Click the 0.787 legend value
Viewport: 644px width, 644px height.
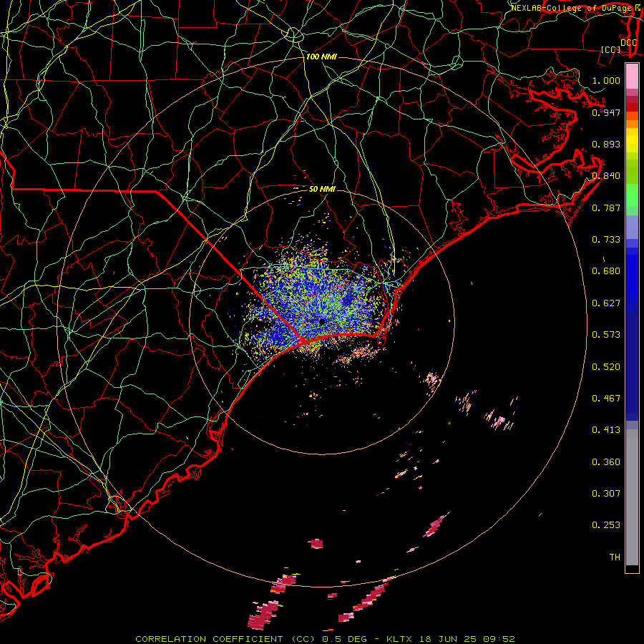coord(606,208)
